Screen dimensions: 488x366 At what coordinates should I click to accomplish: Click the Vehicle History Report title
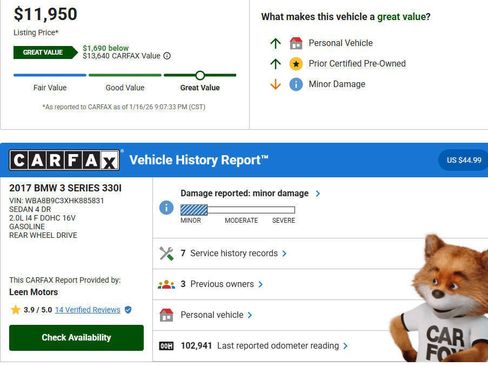tap(199, 160)
